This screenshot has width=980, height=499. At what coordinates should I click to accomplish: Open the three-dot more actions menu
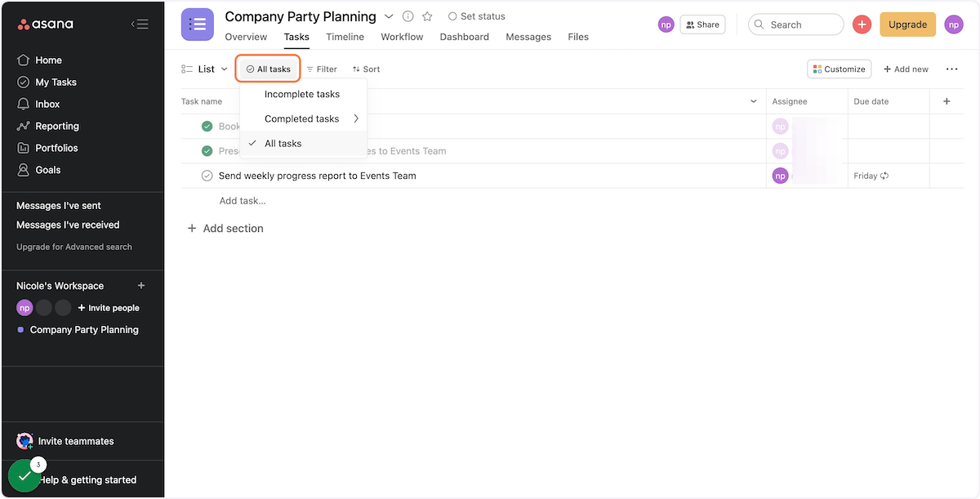[x=951, y=69]
